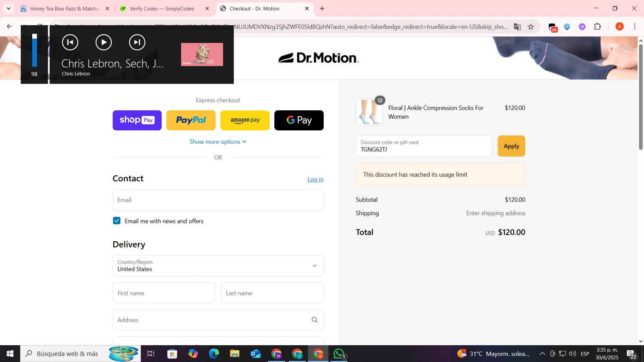Bookmark this page with star icon
Image resolution: width=644 pixels, height=362 pixels.
click(x=531, y=27)
